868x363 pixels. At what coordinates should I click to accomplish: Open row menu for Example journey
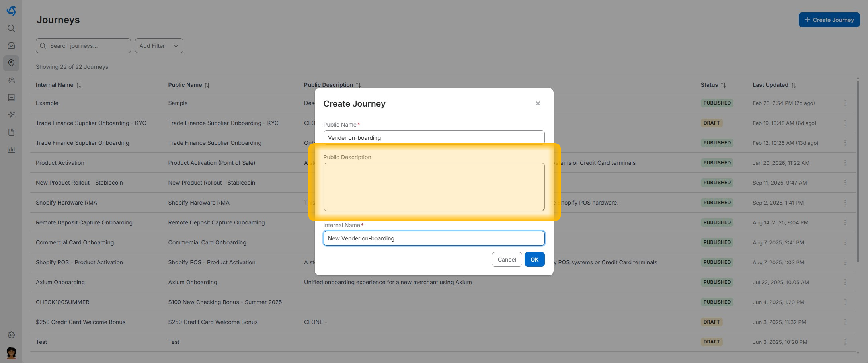(x=845, y=103)
